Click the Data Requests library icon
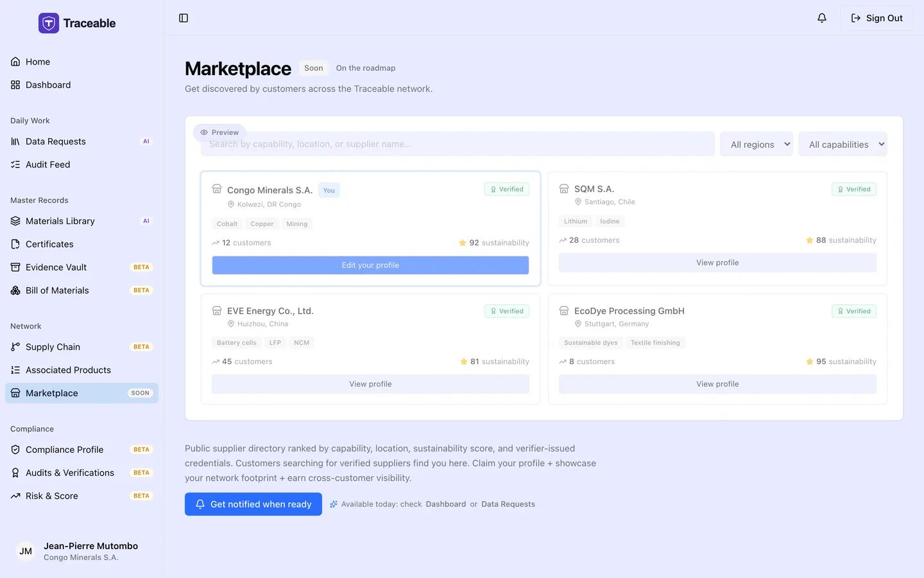Image resolution: width=924 pixels, height=578 pixels. (15, 141)
